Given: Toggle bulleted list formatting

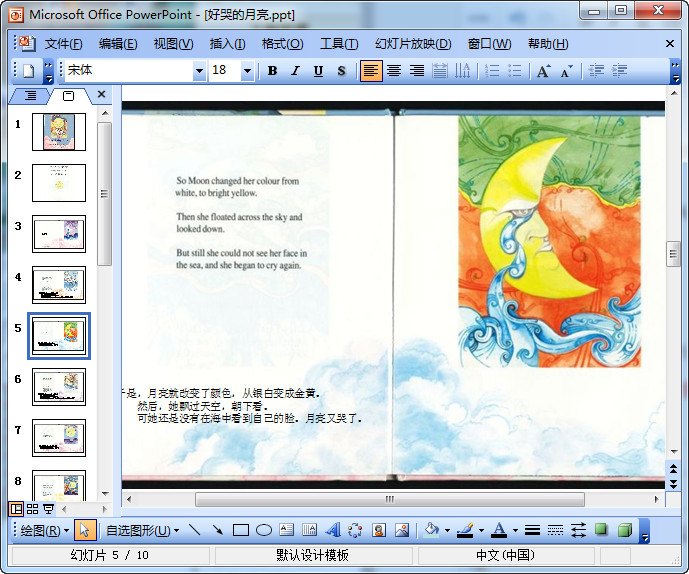Looking at the screenshot, I should click(514, 71).
